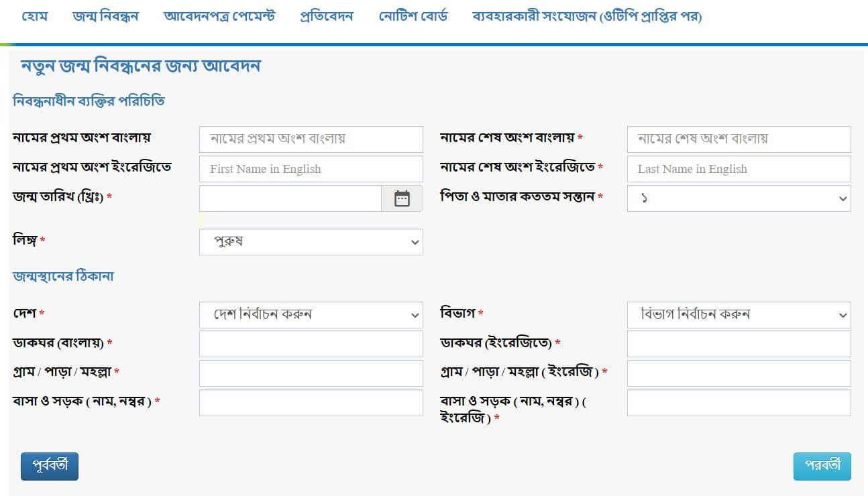Click the First Name in English field
The width and height of the screenshot is (868, 496).
pos(311,169)
